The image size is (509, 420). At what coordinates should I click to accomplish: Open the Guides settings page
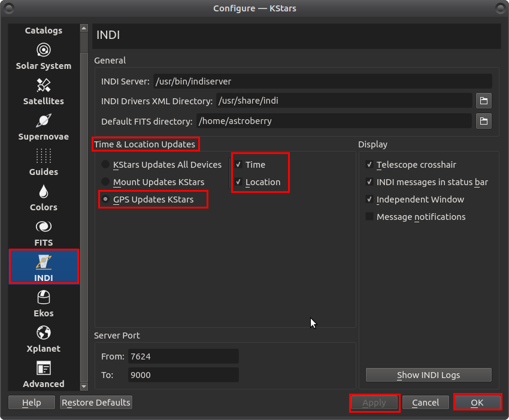[43, 163]
